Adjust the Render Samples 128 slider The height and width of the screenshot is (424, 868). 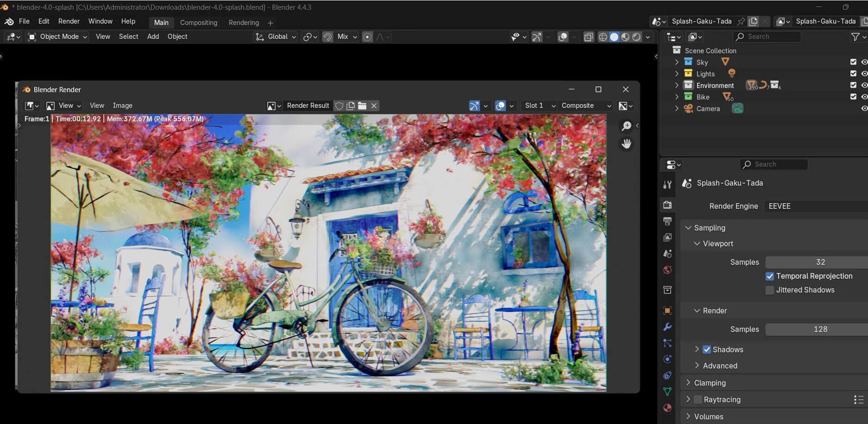tap(820, 329)
